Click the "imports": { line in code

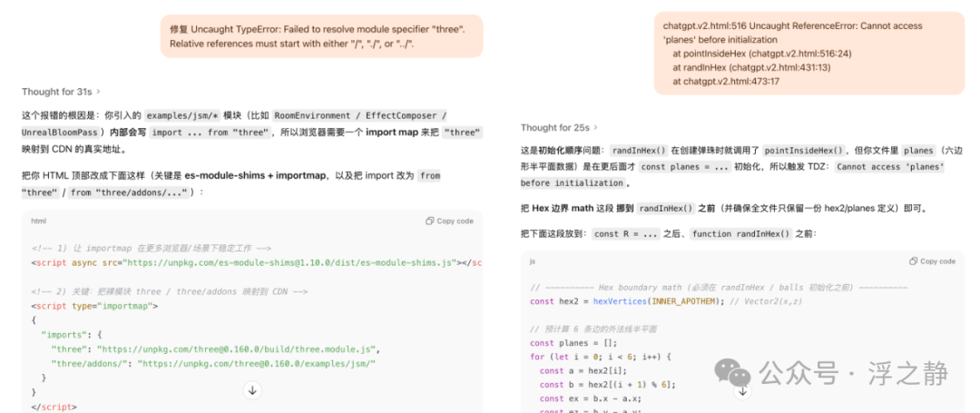tap(73, 334)
